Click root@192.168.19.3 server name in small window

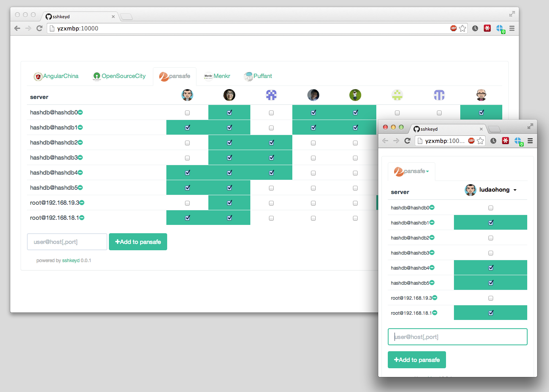click(411, 298)
